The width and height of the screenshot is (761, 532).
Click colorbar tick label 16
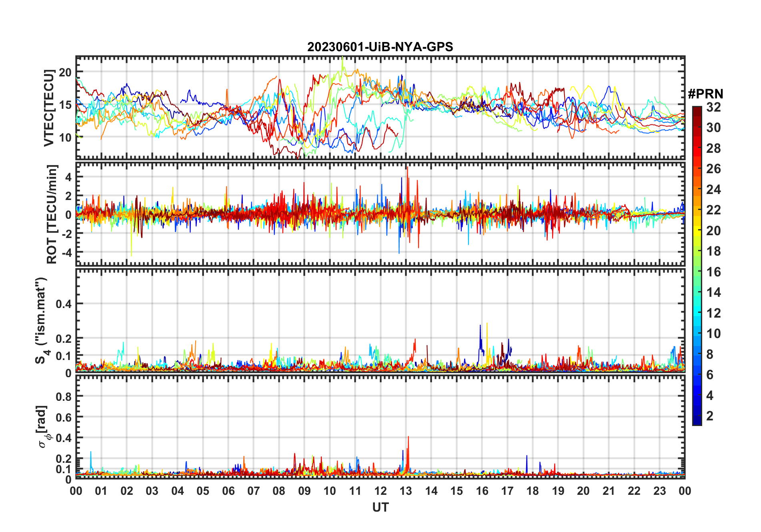pyautogui.click(x=713, y=272)
